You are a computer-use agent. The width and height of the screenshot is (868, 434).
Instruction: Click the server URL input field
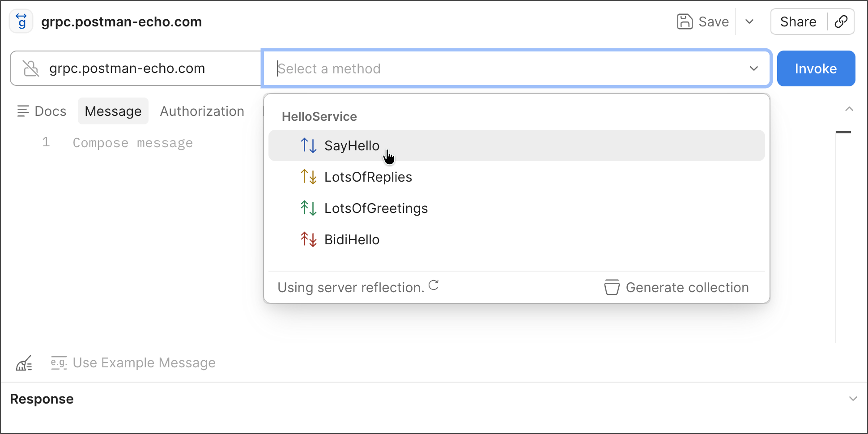click(136, 68)
